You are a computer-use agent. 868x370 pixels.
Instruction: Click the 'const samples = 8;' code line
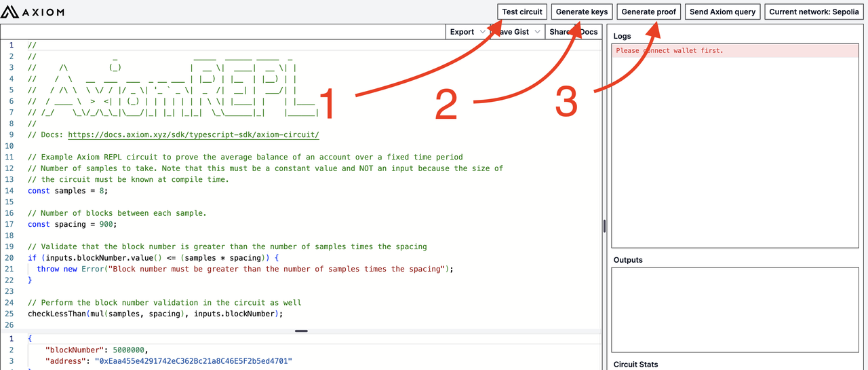coord(68,191)
